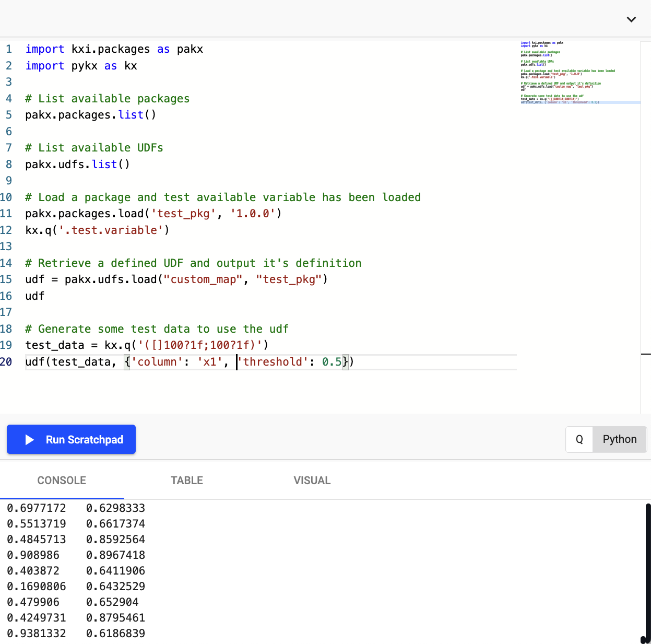Viewport: 651px width, 644px height.
Task: Click the console output vertical scrollbar
Action: tap(648, 572)
